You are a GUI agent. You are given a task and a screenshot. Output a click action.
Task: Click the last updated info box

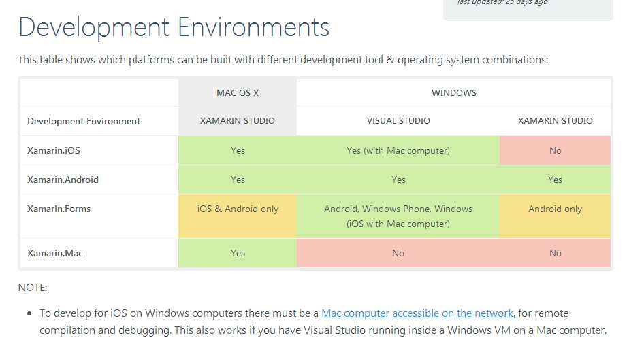(528, 7)
